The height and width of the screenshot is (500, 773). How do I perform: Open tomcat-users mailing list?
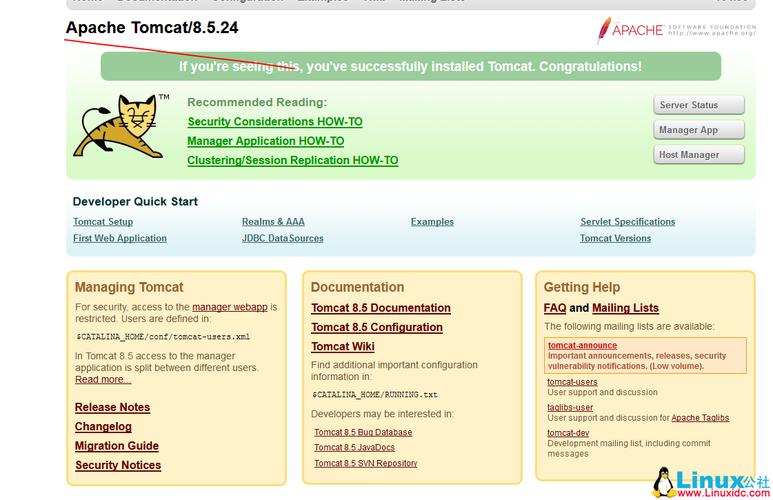[572, 382]
